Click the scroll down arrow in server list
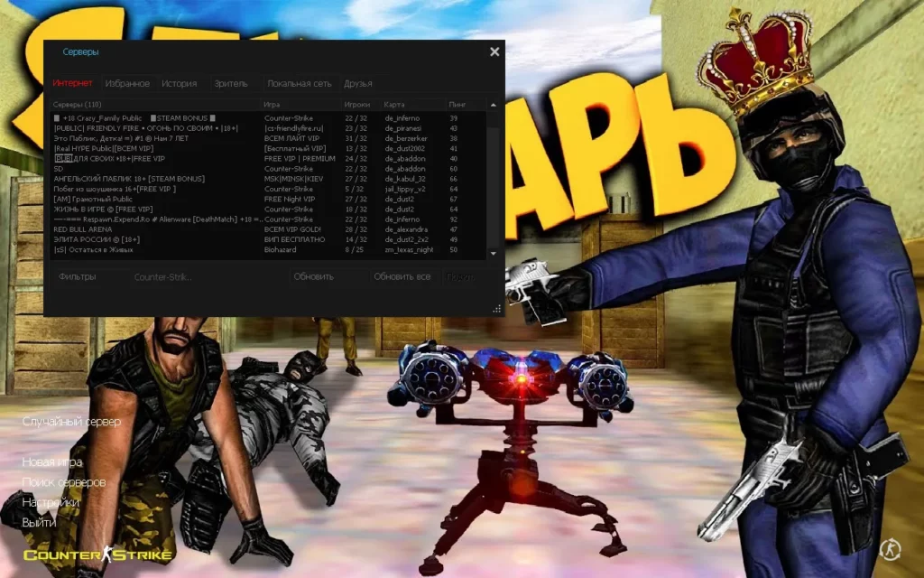This screenshot has width=924, height=578. click(x=494, y=253)
